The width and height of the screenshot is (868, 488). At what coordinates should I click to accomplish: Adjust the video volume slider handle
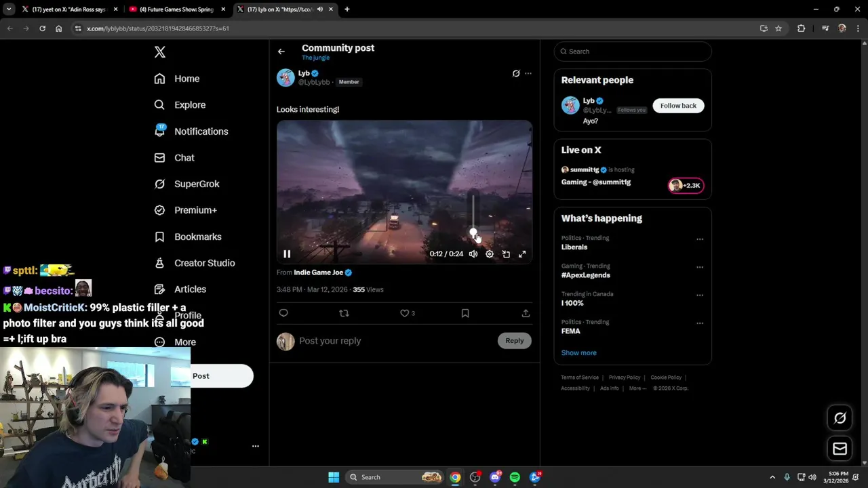[473, 232]
